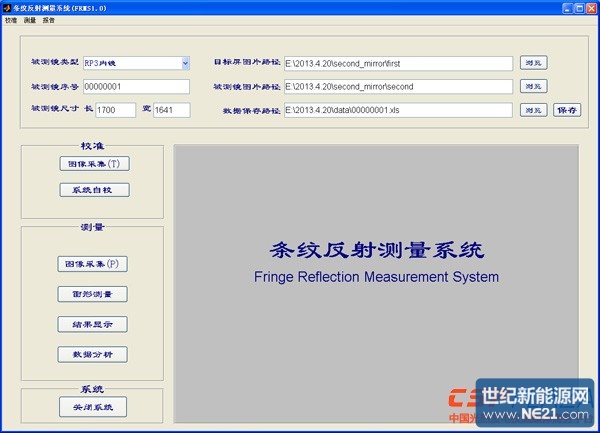Run 系统自校 system self-calibration
Image resolution: width=600 pixels, height=433 pixels.
(x=94, y=189)
